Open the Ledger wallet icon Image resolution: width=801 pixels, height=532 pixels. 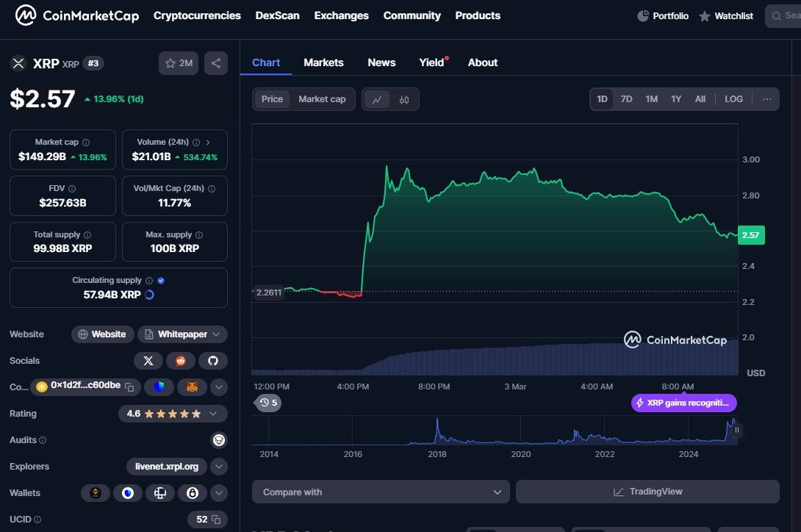coord(160,493)
